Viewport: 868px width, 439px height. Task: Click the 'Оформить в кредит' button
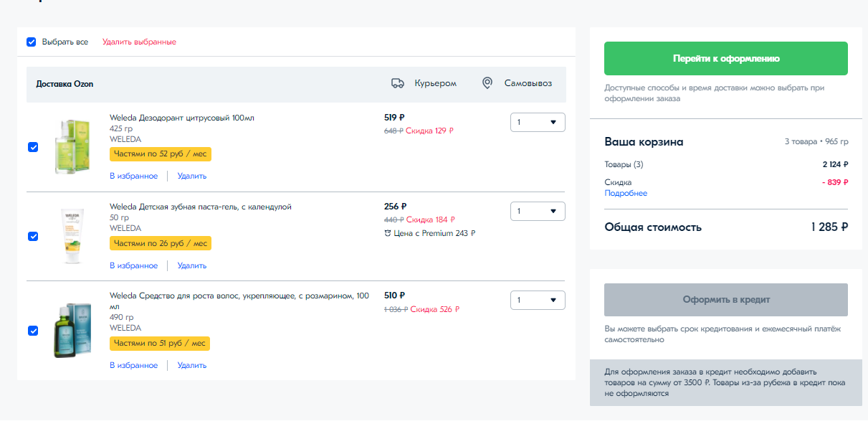point(726,300)
